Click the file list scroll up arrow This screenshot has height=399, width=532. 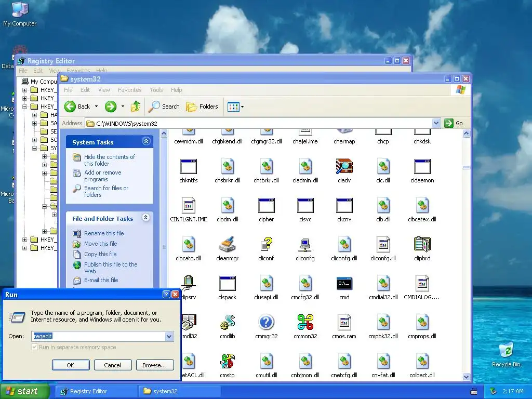pos(466,134)
